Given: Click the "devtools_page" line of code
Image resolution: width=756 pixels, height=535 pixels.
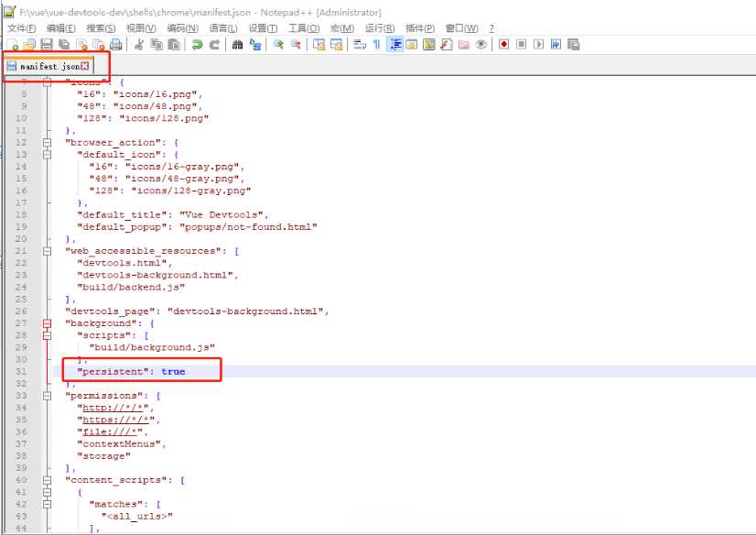Looking at the screenshot, I should click(x=197, y=311).
